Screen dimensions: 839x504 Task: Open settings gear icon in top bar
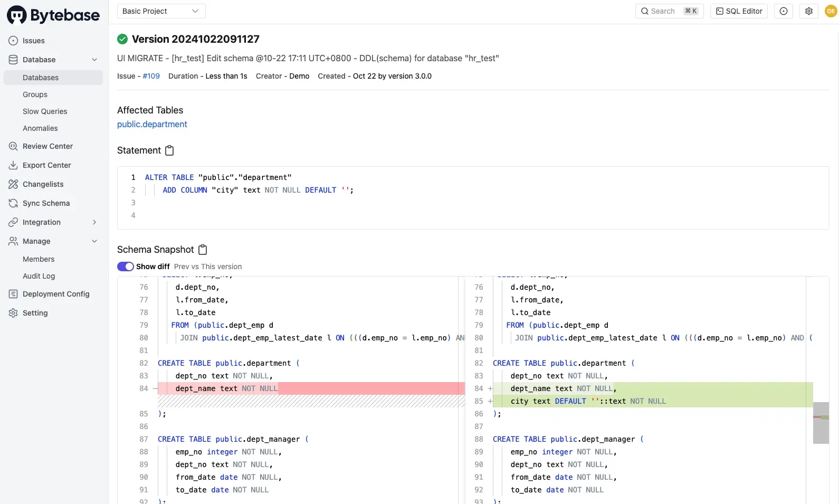(808, 11)
